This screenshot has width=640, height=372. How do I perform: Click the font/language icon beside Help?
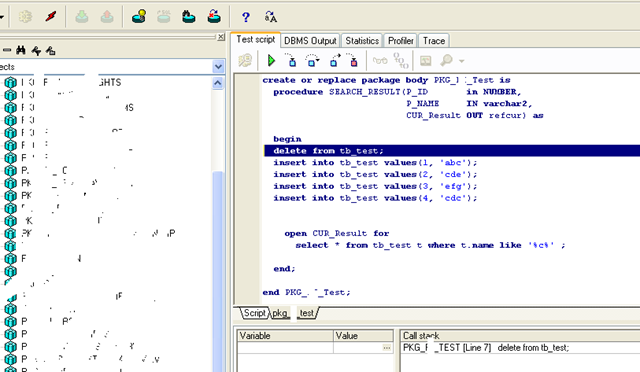(x=270, y=17)
